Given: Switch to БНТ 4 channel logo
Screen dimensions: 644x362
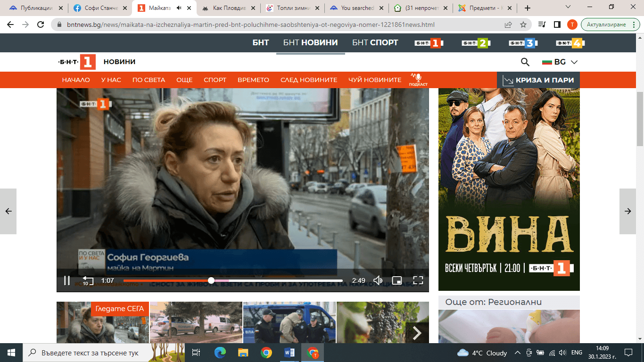Looking at the screenshot, I should click(570, 43).
